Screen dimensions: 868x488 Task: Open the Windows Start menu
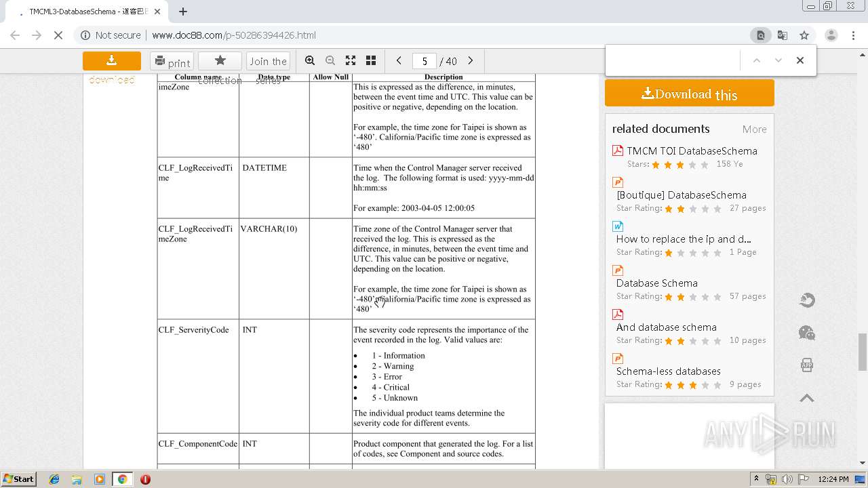19,479
